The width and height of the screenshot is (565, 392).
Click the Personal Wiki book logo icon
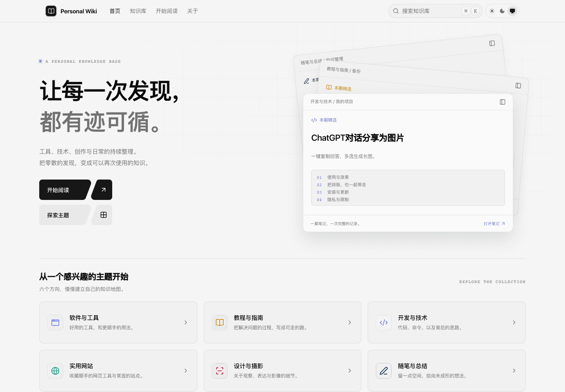pyautogui.click(x=51, y=11)
